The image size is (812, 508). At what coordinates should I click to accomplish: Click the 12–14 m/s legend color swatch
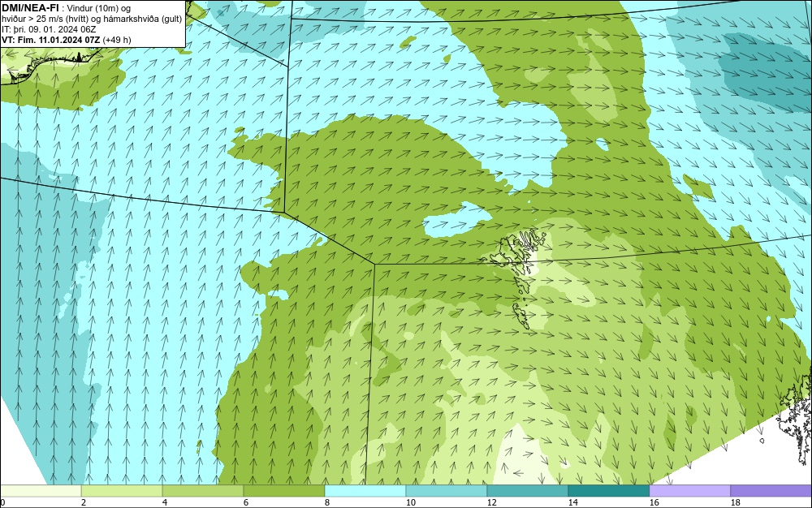[528, 491]
